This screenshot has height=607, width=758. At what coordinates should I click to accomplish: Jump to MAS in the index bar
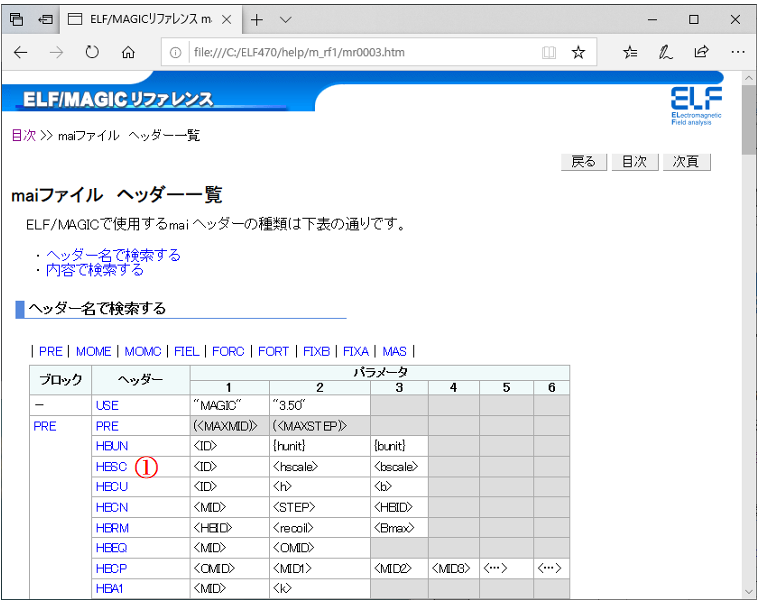(x=394, y=351)
